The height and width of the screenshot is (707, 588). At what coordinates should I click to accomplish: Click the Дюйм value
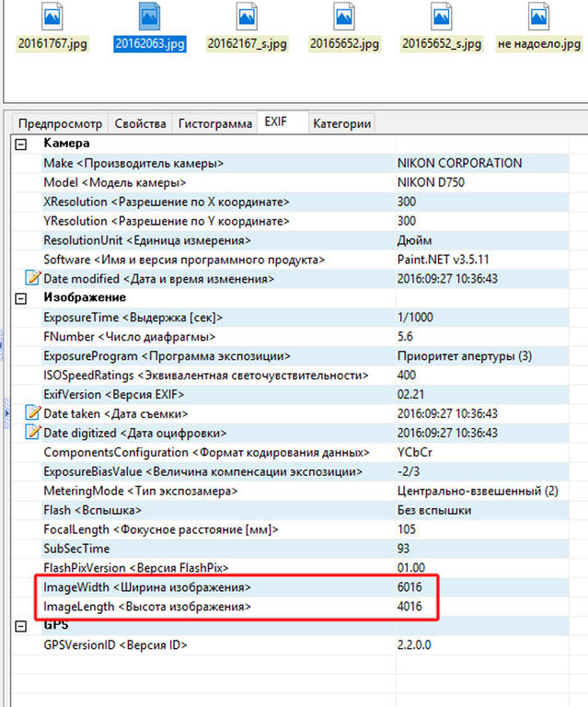tap(414, 240)
